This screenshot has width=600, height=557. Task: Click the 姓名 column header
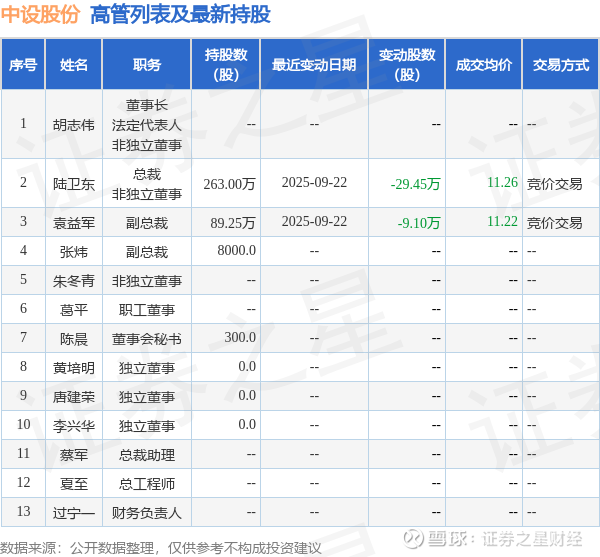click(x=73, y=64)
